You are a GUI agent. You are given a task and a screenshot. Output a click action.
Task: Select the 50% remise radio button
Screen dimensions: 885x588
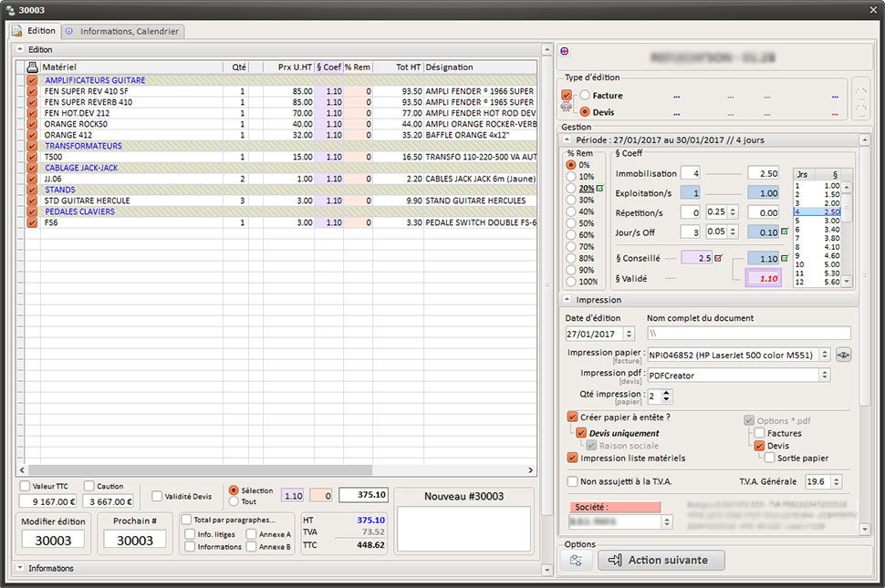point(571,223)
